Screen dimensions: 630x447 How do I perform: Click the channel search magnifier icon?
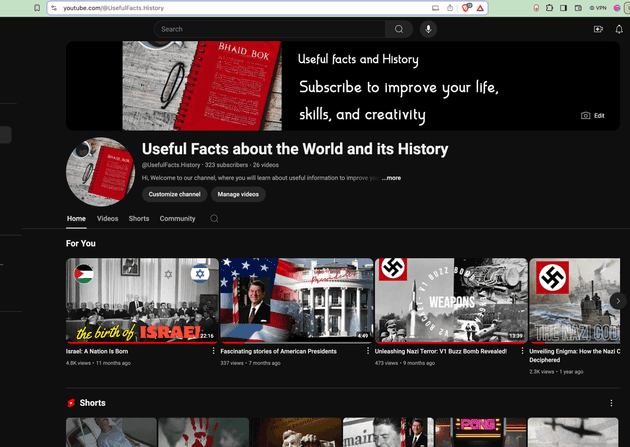tap(214, 218)
